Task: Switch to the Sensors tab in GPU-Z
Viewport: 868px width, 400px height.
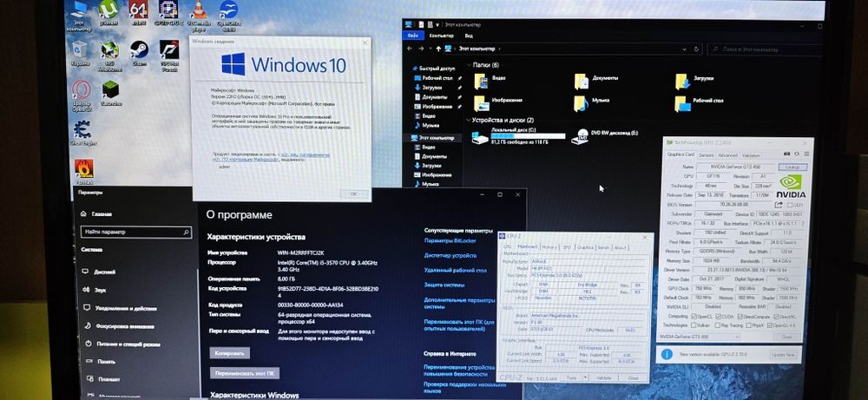Action: (706, 155)
